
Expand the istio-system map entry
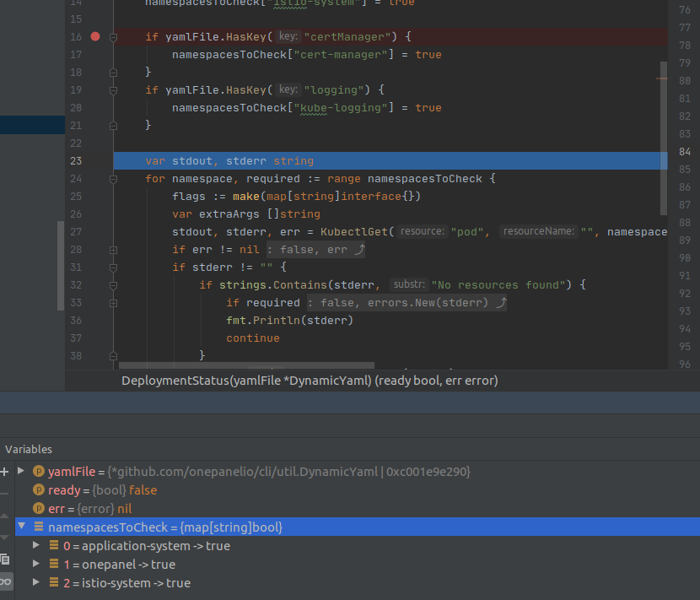(35, 582)
